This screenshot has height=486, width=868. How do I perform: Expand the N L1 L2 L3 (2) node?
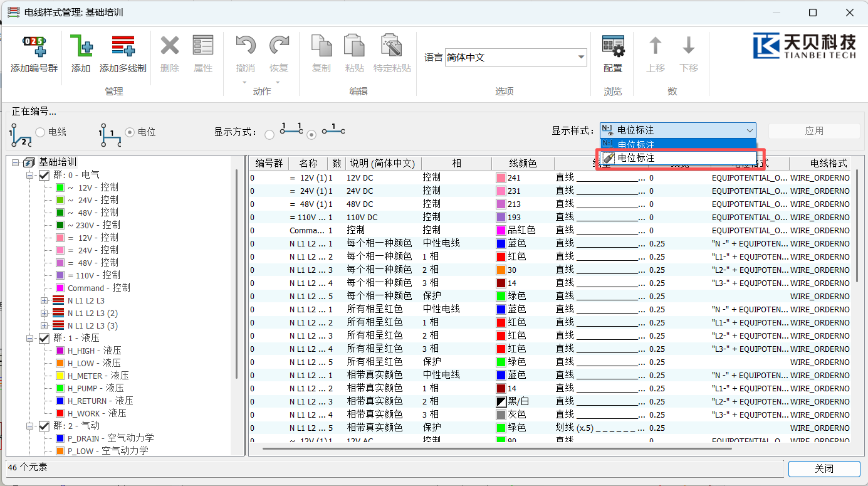(44, 313)
